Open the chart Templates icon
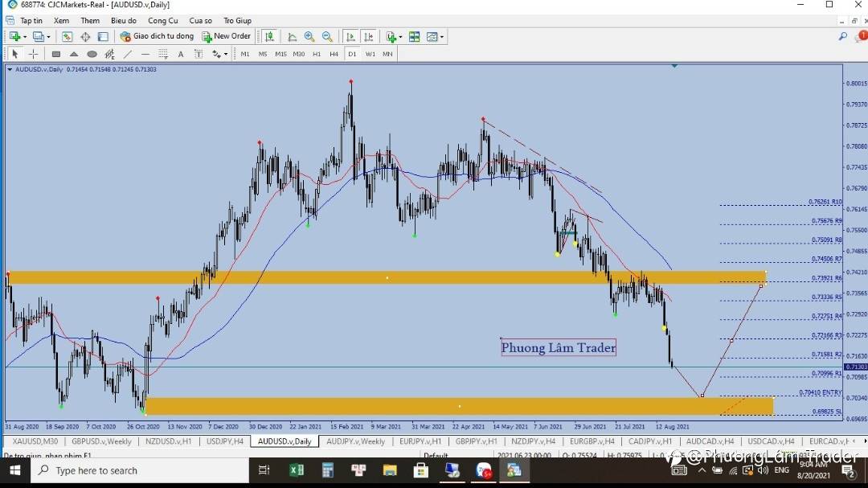The width and height of the screenshot is (868, 488). 432,36
